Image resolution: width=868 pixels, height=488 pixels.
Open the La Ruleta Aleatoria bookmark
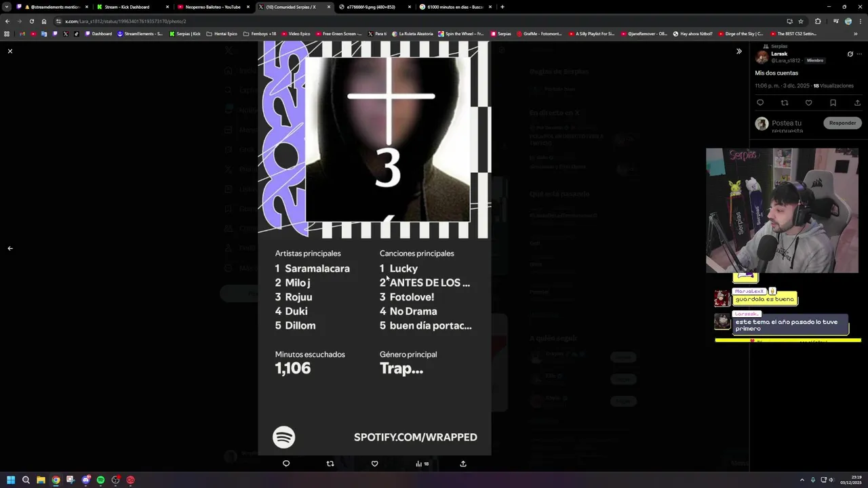point(412,34)
